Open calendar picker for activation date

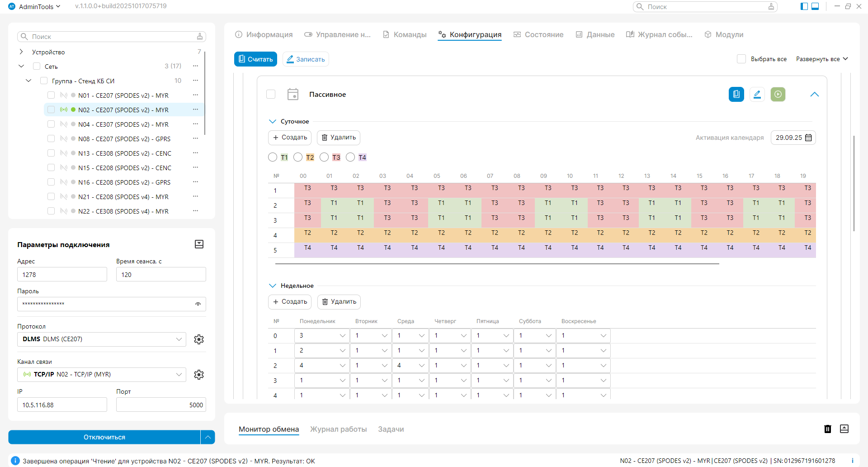(x=809, y=138)
